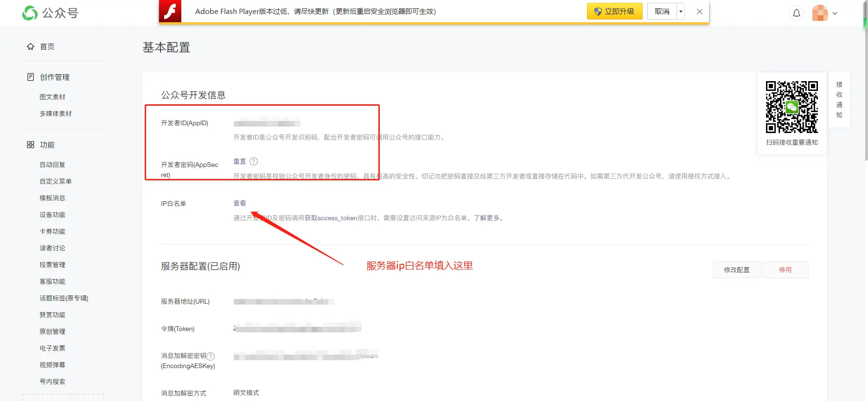Image resolution: width=868 pixels, height=401 pixels.
Task: Close the Flash Player update banner
Action: tap(700, 12)
